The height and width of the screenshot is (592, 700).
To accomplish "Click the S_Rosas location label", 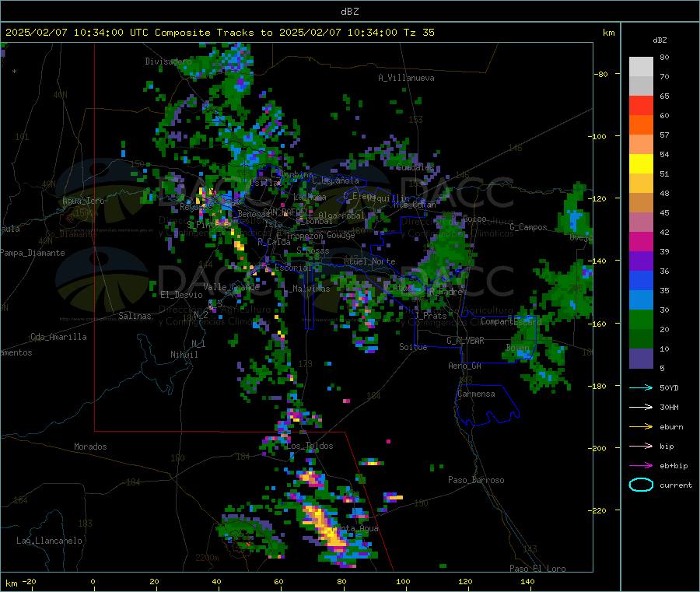I will 313,250.
